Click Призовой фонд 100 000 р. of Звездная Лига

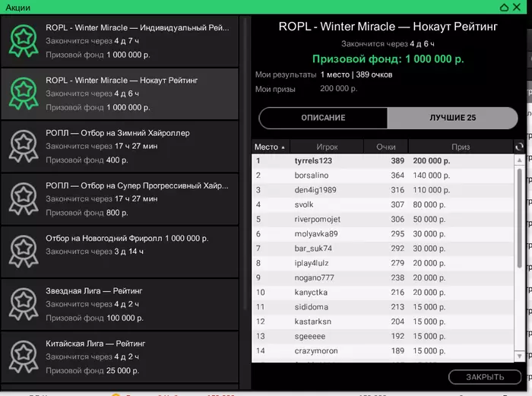pos(95,318)
